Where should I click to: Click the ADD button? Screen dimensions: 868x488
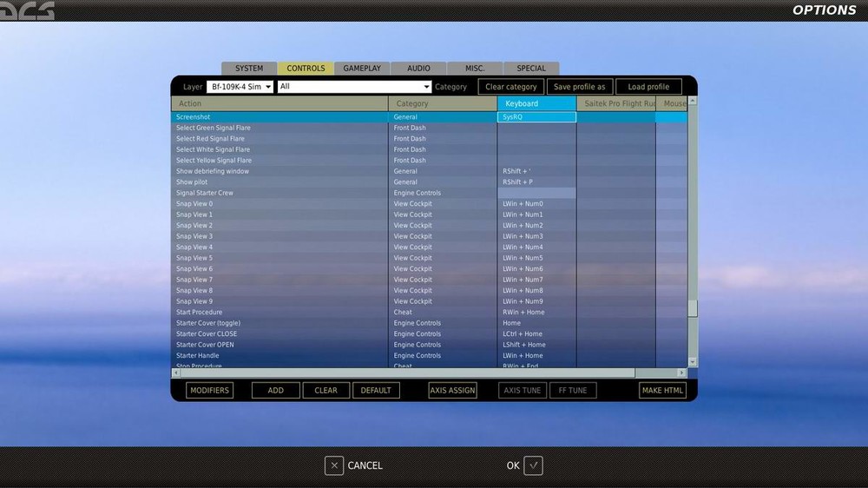[x=276, y=390]
